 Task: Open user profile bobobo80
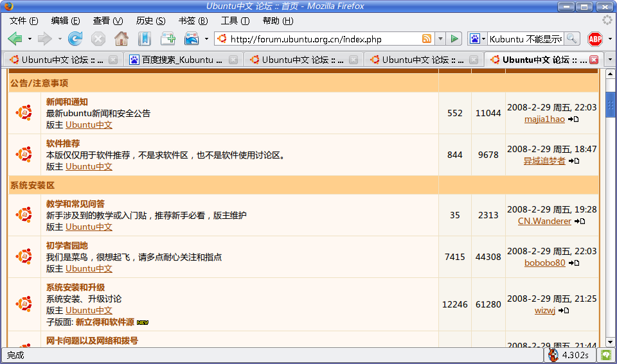pos(544,263)
